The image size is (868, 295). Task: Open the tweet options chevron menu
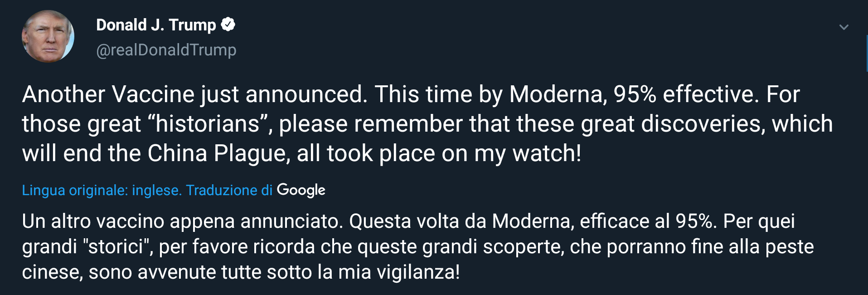pyautogui.click(x=844, y=27)
